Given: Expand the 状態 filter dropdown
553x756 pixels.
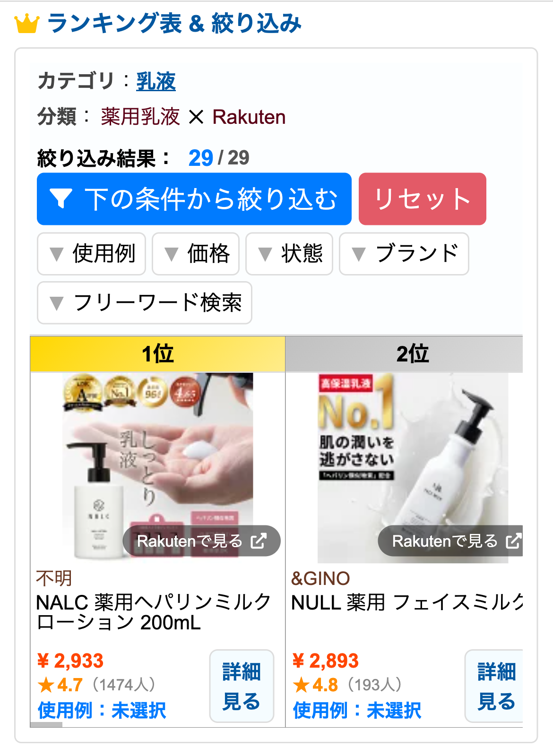Looking at the screenshot, I should click(289, 254).
